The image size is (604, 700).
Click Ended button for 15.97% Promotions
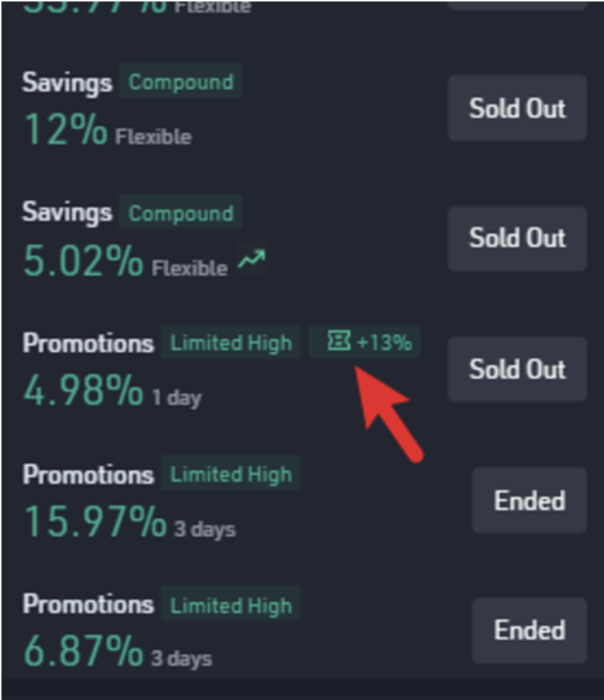(x=529, y=501)
